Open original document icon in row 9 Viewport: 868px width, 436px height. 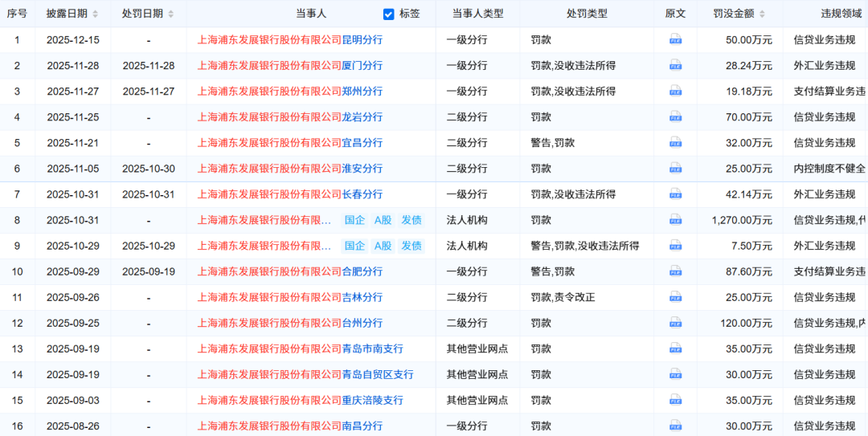coord(675,246)
